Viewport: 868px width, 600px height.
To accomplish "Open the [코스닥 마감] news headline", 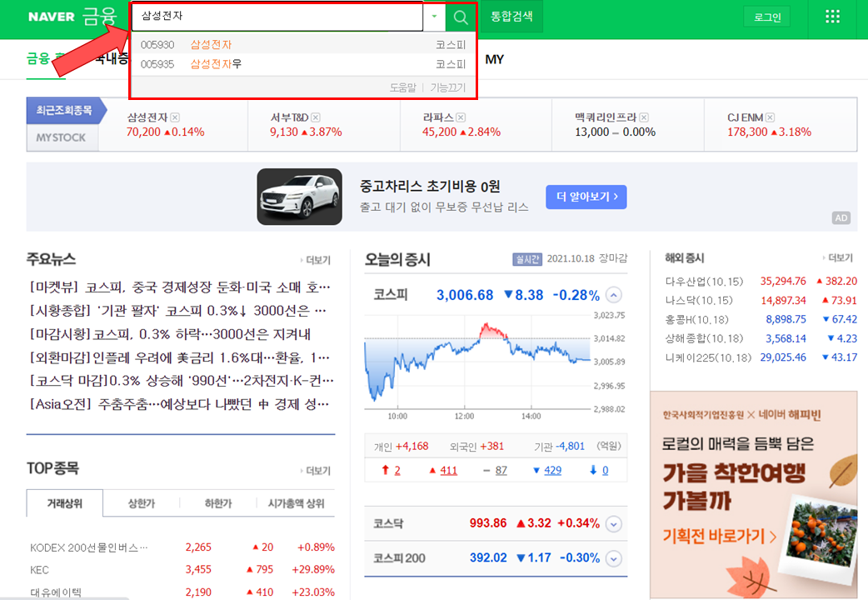I will tap(181, 381).
